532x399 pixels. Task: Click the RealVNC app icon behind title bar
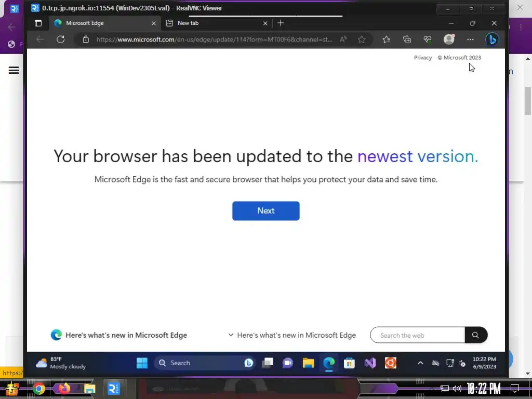[x=14, y=9]
